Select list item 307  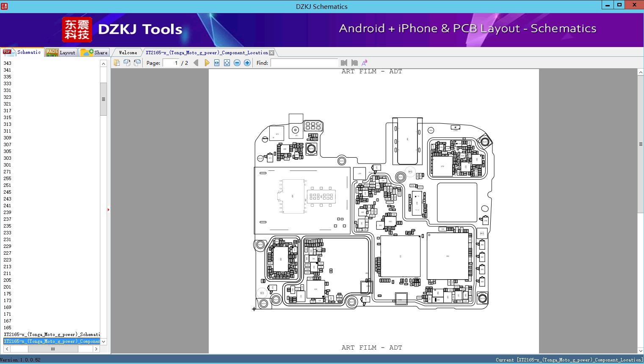click(x=7, y=144)
